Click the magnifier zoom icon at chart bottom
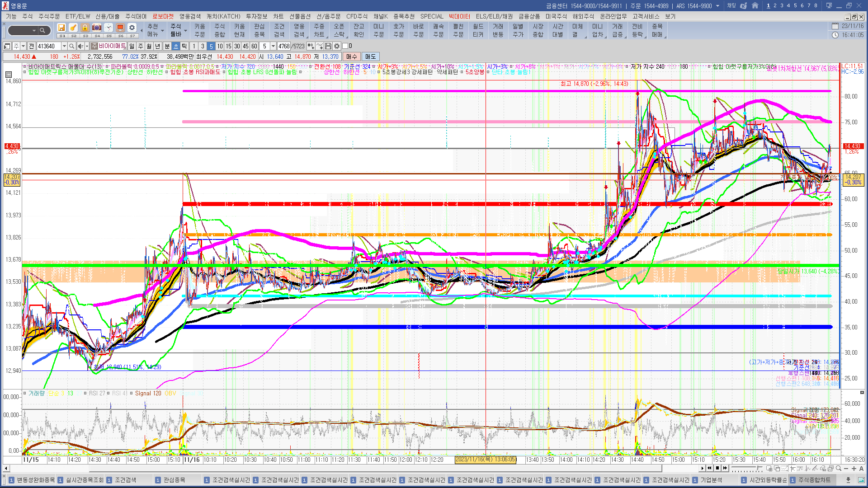 coord(839,469)
